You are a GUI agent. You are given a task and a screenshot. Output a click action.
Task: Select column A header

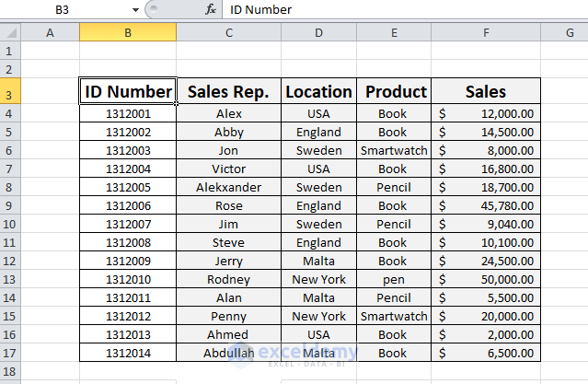pos(50,32)
